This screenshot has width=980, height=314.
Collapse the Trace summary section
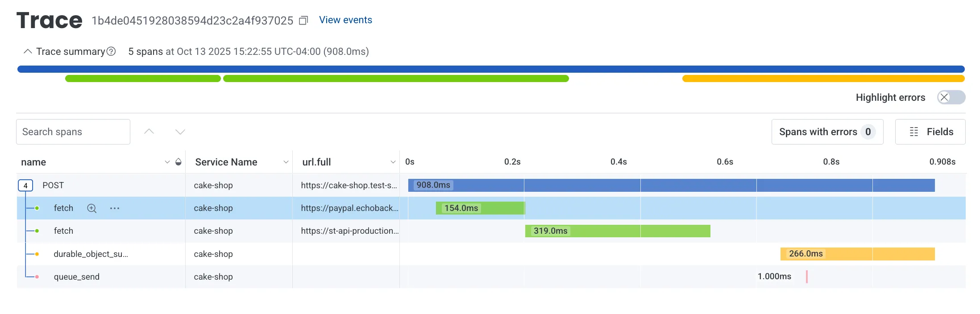coord(28,51)
